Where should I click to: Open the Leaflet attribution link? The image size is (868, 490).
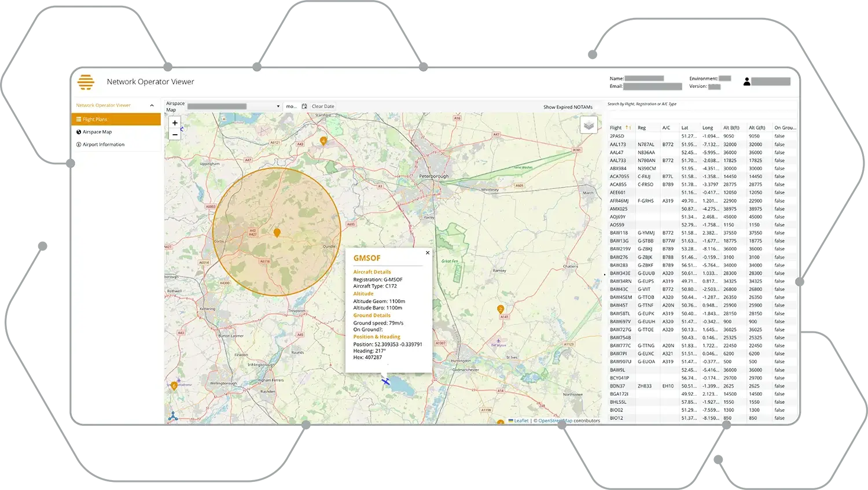tap(521, 421)
